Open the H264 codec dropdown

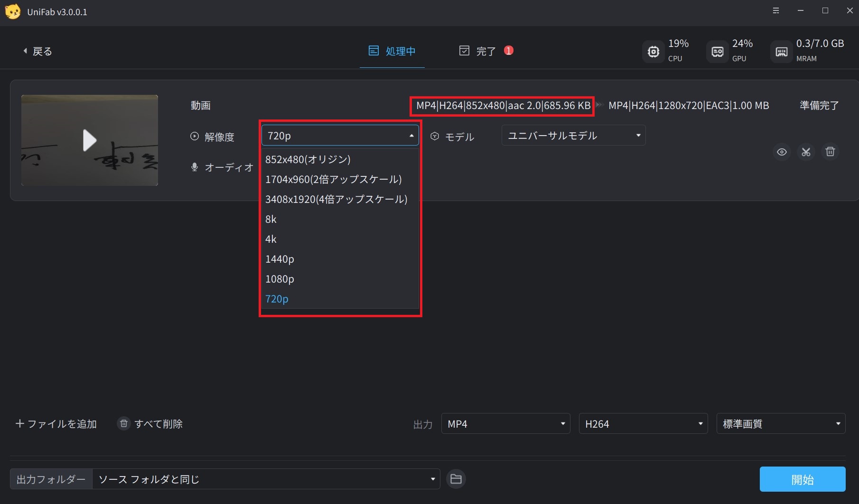coord(644,424)
